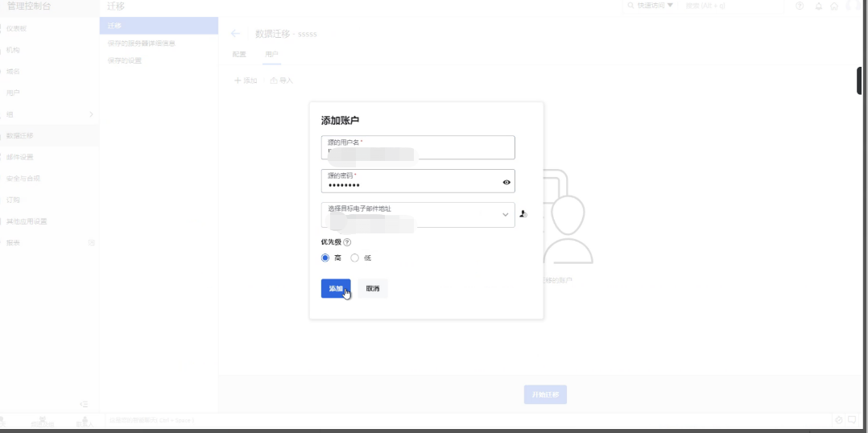Collapse the sidebar with the collapse icon

[x=83, y=403]
